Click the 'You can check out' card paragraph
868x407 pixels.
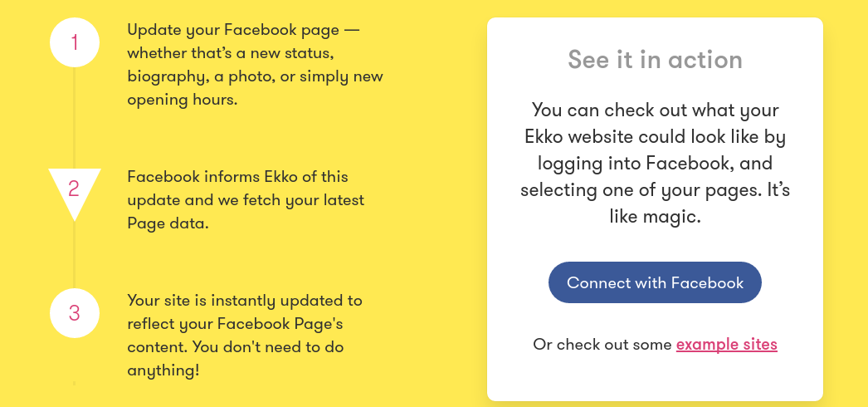[x=655, y=163]
